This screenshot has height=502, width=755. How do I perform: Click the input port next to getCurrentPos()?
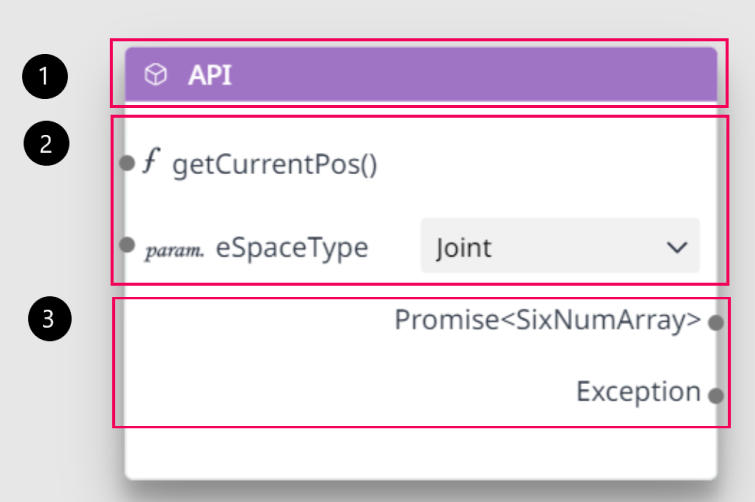pyautogui.click(x=127, y=163)
